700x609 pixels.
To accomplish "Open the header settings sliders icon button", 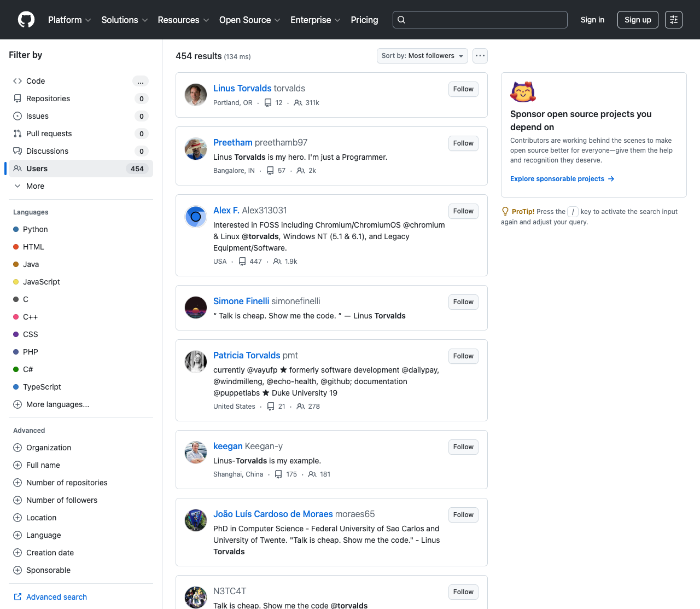I will 674,20.
